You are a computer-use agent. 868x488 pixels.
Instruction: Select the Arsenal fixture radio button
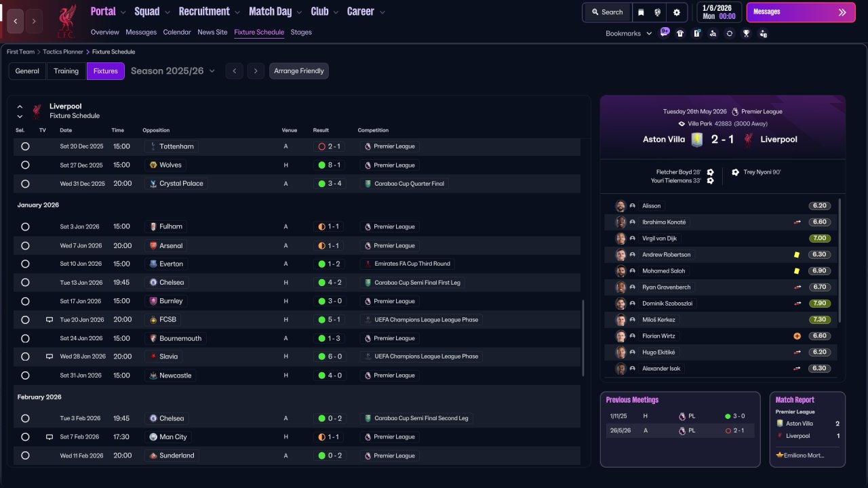pyautogui.click(x=25, y=245)
